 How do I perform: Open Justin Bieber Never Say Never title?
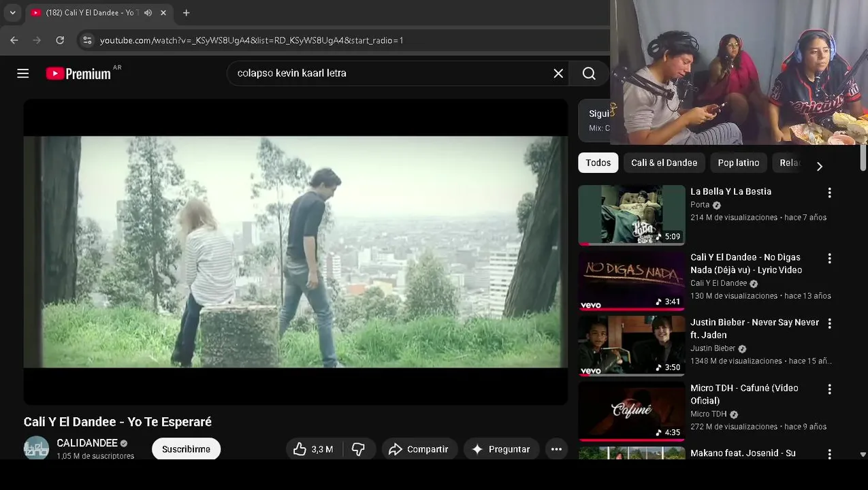pyautogui.click(x=754, y=329)
